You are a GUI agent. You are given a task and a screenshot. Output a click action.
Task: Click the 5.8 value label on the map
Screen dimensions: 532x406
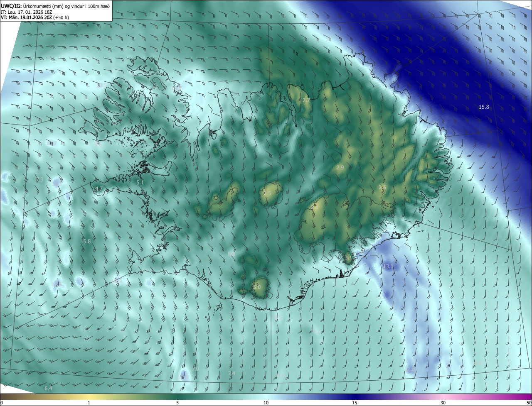[87, 241]
